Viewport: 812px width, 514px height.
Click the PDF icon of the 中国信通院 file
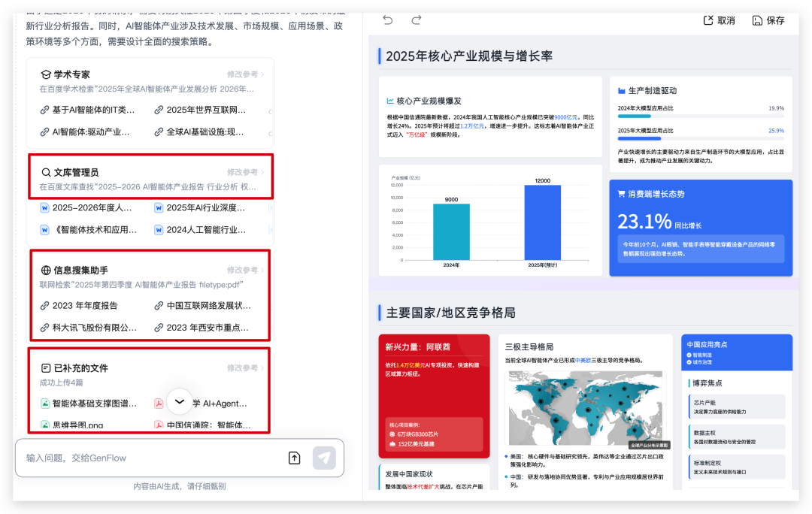[159, 425]
